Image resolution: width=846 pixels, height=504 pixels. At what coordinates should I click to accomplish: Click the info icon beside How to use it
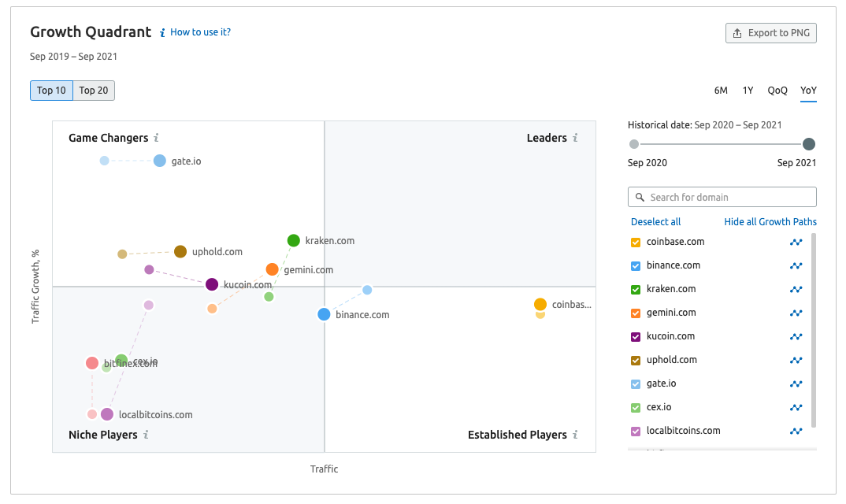point(162,33)
